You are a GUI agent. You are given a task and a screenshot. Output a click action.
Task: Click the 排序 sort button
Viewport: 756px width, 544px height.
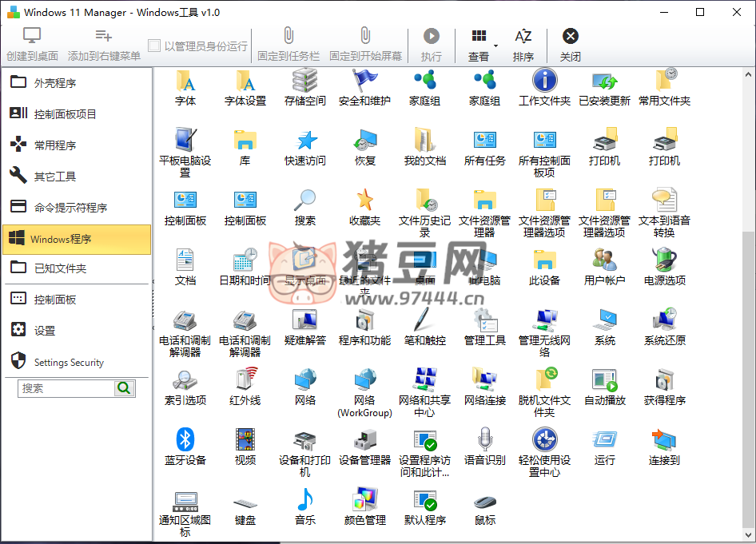pyautogui.click(x=523, y=45)
